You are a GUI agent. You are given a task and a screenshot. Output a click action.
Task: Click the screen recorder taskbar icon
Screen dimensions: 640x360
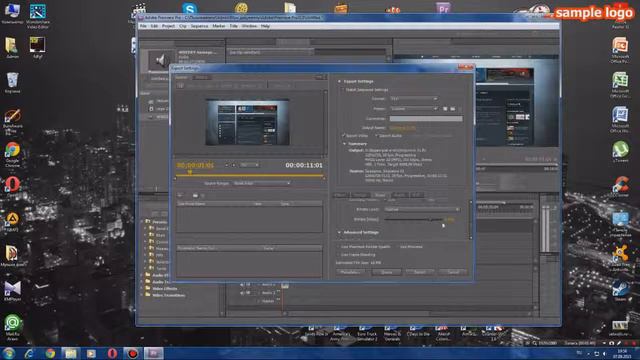[x=132, y=353]
